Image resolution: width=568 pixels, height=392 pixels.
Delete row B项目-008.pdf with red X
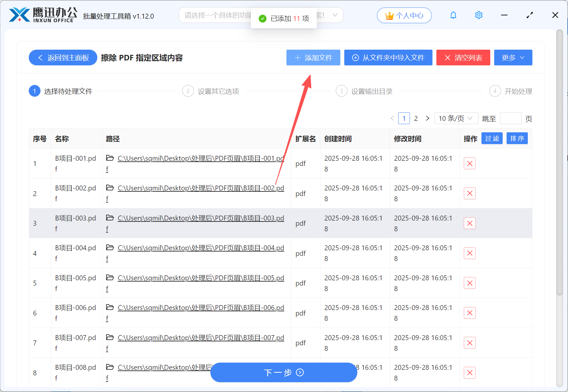[x=470, y=373]
